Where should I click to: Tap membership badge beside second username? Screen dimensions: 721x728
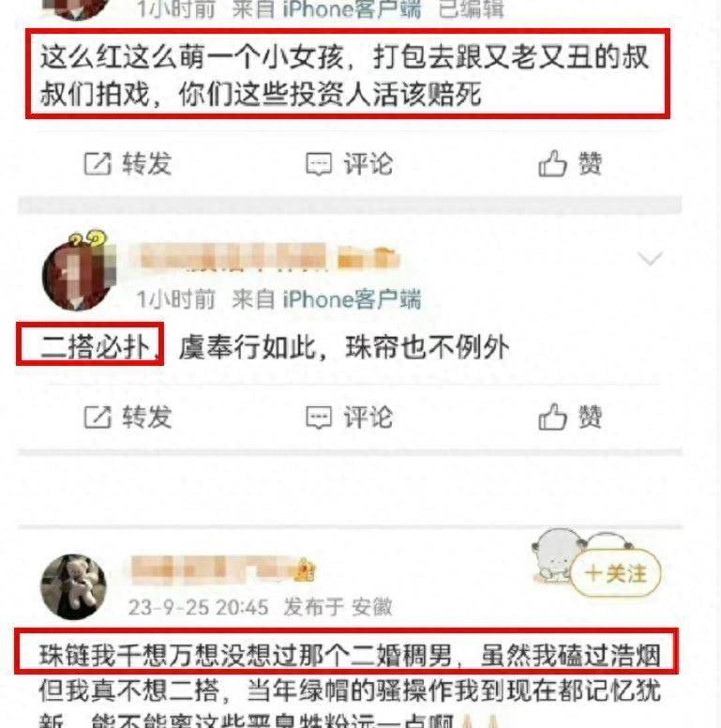368,257
